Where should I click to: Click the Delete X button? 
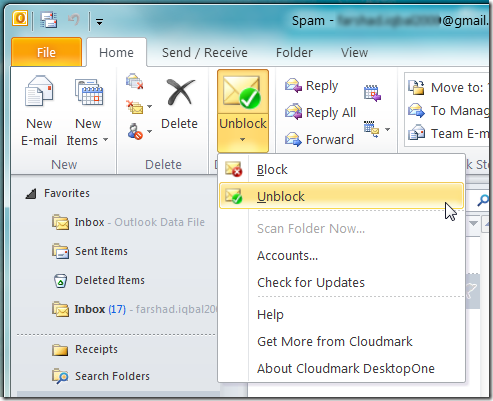click(180, 104)
